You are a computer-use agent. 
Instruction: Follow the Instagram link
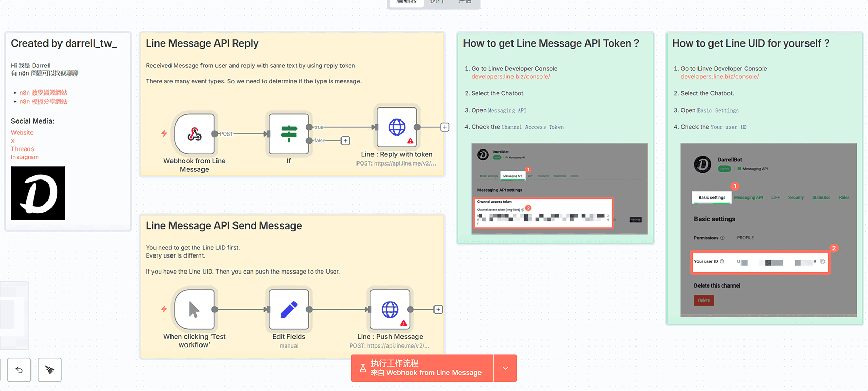25,157
